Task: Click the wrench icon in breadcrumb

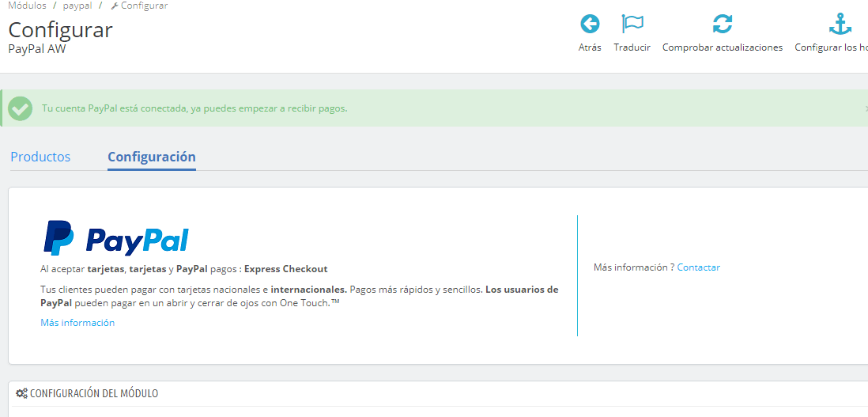Action: click(115, 6)
